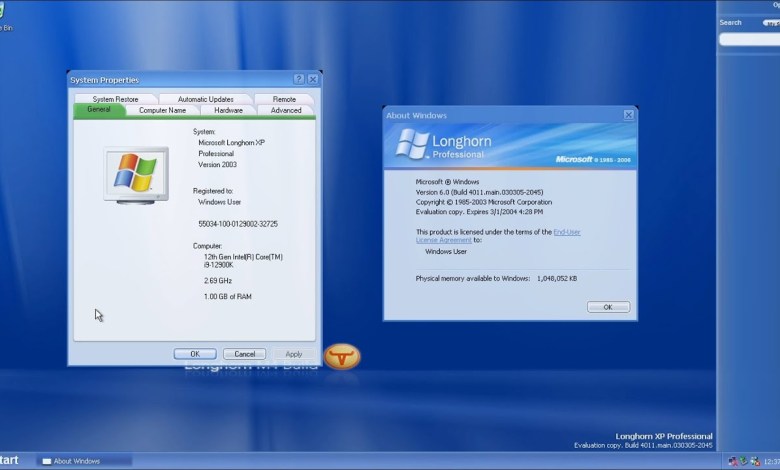
Task: Click the '1.00 GB of RAM' text
Action: [x=228, y=296]
